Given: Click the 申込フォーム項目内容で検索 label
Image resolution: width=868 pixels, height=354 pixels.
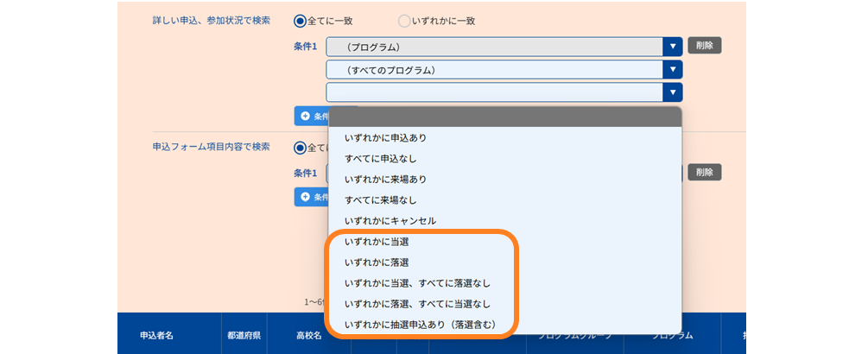Looking at the screenshot, I should (x=212, y=147).
